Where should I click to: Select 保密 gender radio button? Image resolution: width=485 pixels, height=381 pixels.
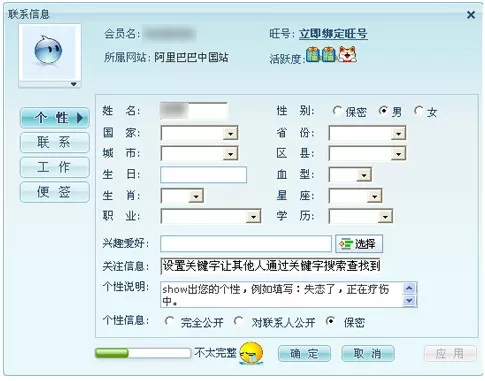[337, 111]
